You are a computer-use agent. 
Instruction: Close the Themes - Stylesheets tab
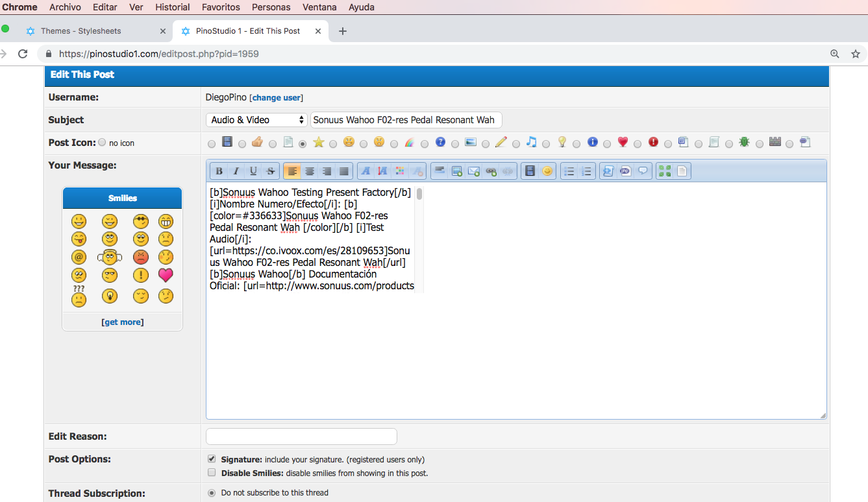162,31
